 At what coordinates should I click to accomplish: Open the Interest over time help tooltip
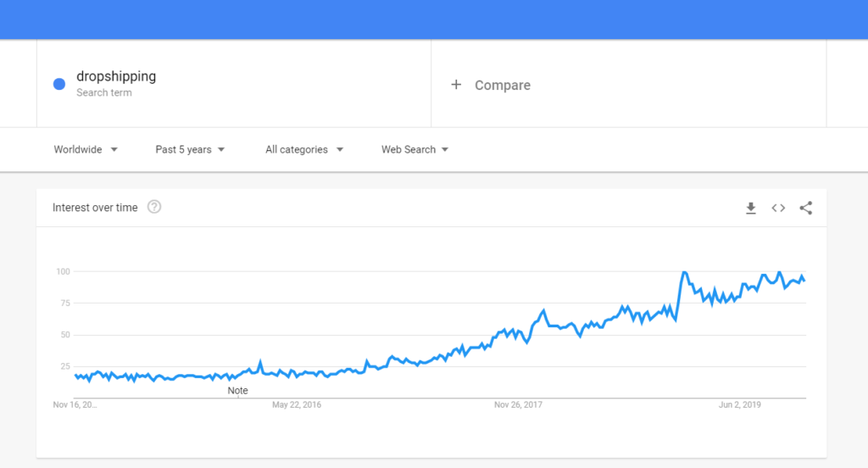coord(154,207)
